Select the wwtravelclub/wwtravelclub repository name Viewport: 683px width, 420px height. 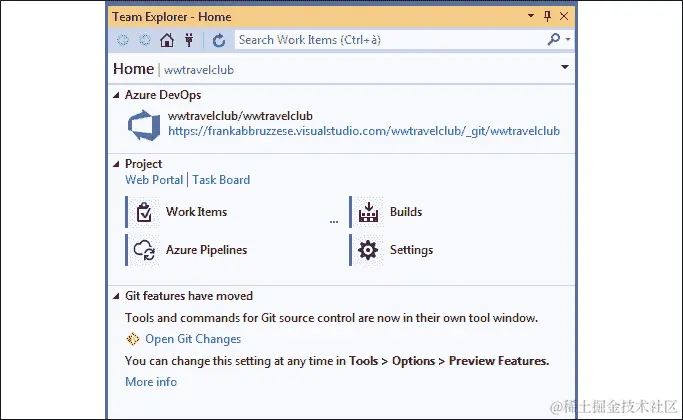[x=240, y=116]
